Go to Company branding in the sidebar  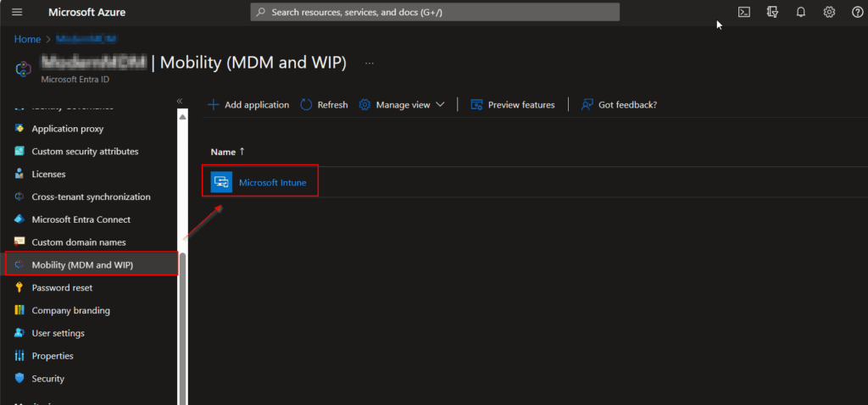tap(70, 311)
